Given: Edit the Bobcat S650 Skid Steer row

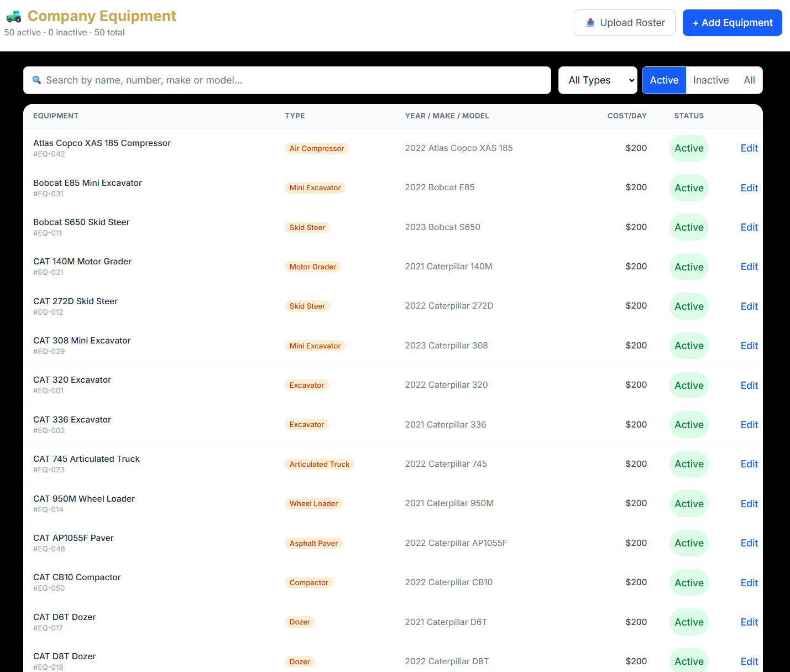Looking at the screenshot, I should 749,227.
